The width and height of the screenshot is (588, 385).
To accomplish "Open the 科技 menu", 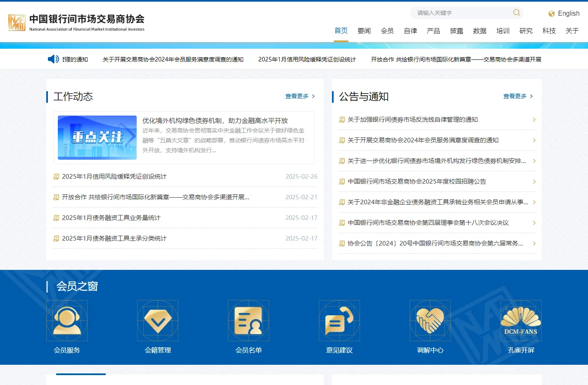I will click(549, 31).
